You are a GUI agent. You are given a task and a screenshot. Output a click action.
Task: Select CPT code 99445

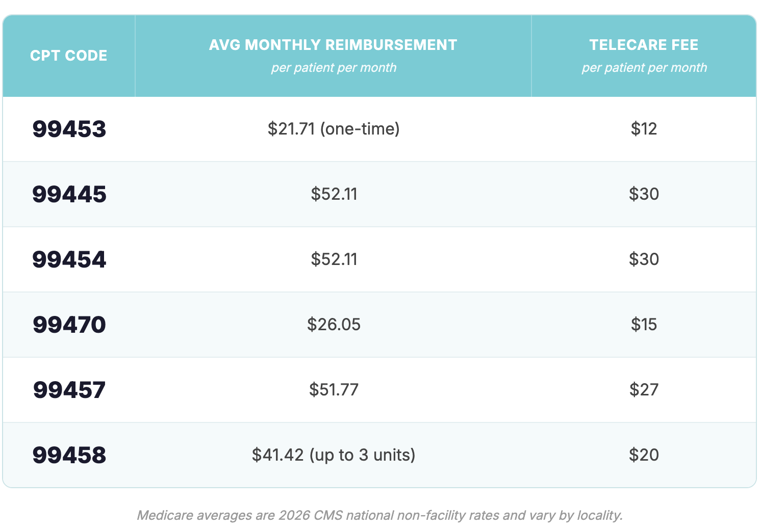pos(69,194)
